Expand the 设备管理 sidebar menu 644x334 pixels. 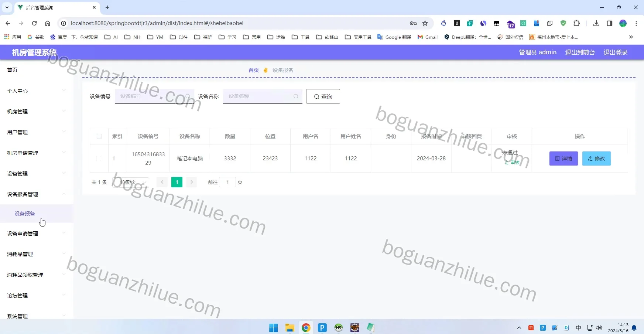[x=37, y=174]
